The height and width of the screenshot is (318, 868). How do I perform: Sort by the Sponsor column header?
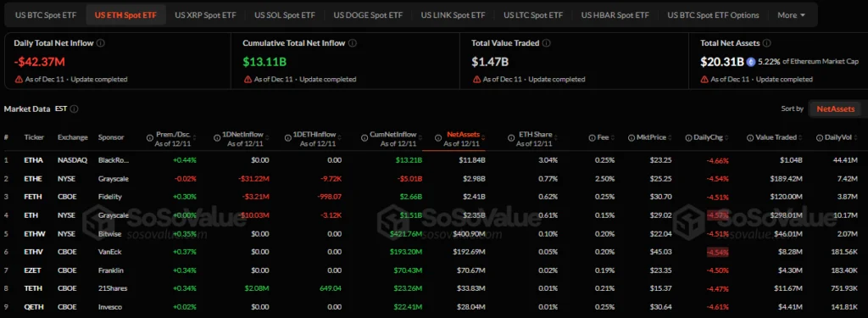point(111,137)
